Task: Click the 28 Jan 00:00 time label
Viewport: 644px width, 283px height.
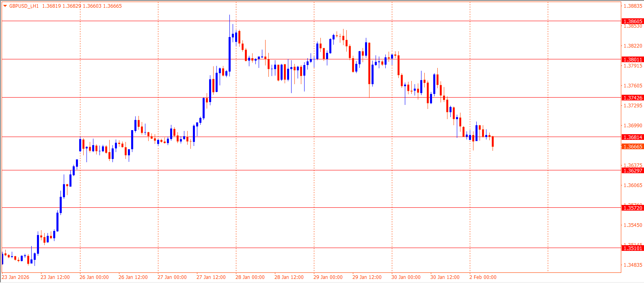Action: pos(250,277)
